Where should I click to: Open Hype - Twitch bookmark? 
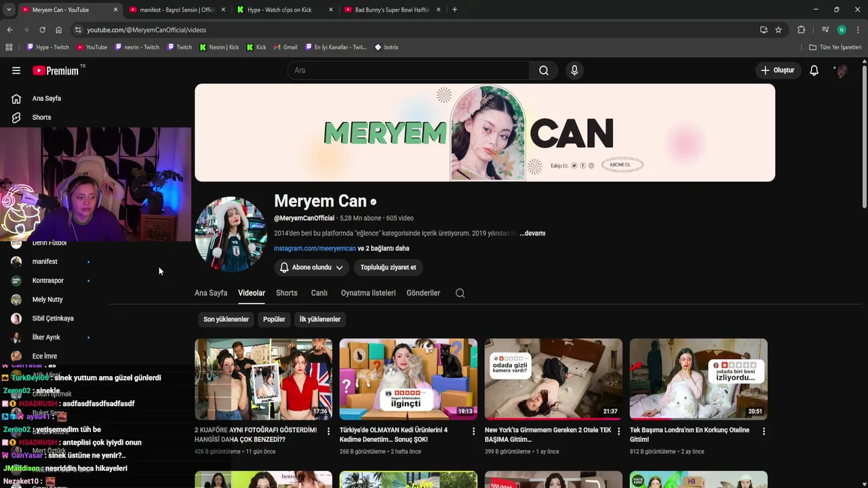pos(47,47)
